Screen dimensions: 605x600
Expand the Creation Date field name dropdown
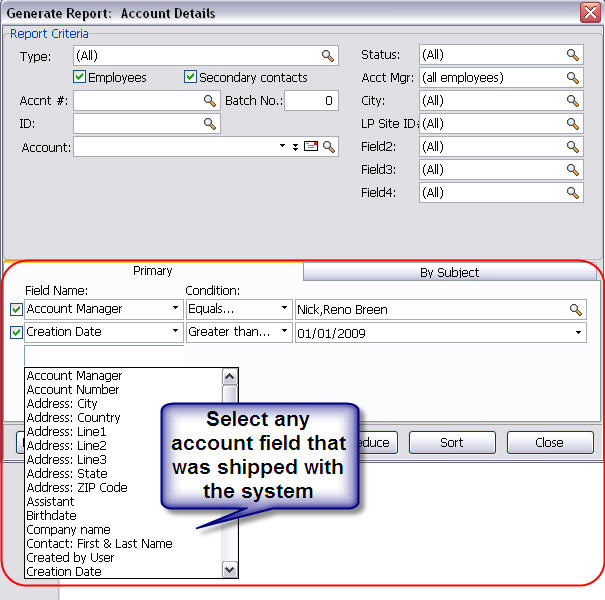coord(174,332)
